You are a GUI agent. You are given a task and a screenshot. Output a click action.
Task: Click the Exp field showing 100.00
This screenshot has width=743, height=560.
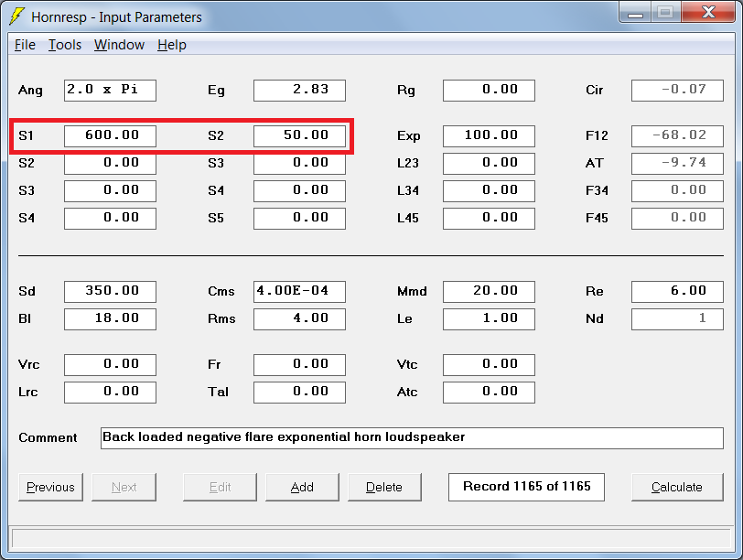pos(489,136)
